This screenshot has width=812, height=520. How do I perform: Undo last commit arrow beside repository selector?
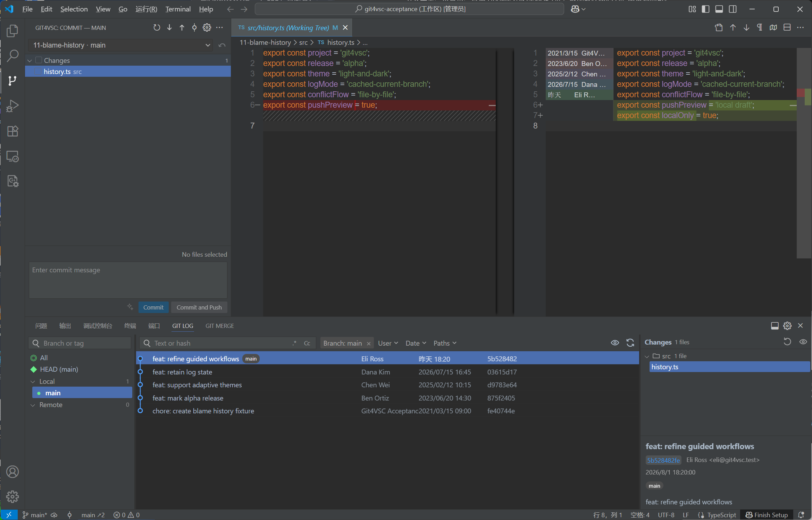coord(222,45)
